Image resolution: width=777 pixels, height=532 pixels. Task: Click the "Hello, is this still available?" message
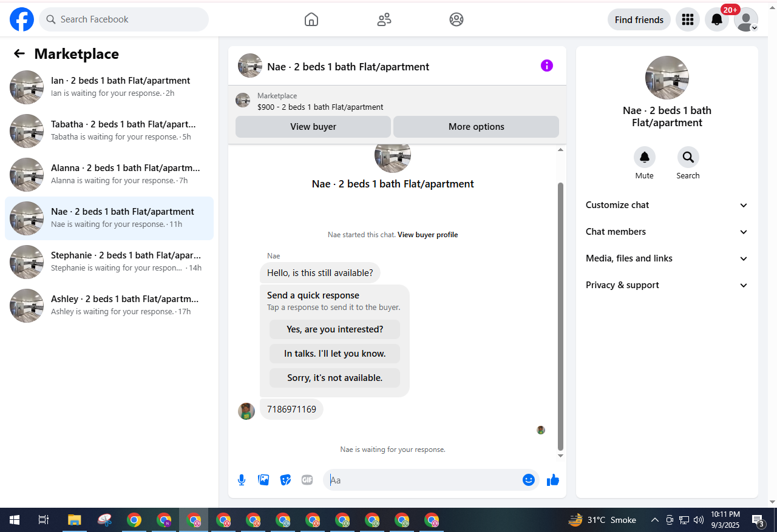click(321, 273)
